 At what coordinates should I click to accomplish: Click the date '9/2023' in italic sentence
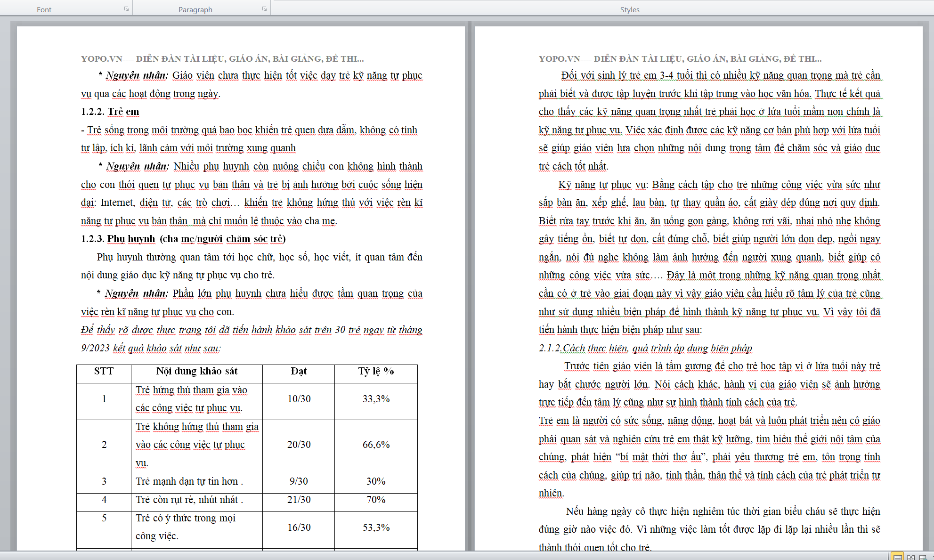(x=95, y=348)
